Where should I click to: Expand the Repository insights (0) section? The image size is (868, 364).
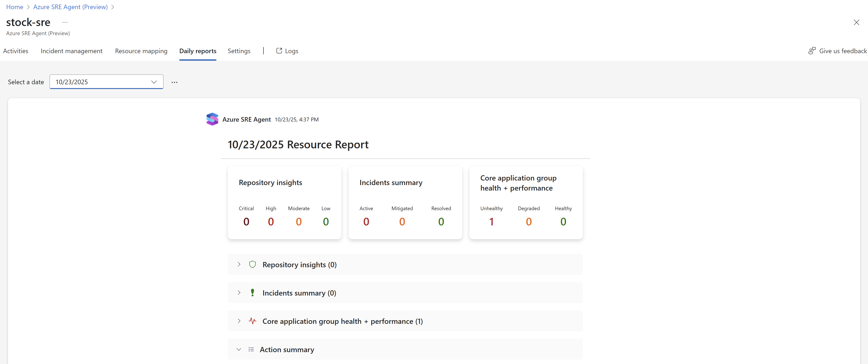click(x=239, y=264)
